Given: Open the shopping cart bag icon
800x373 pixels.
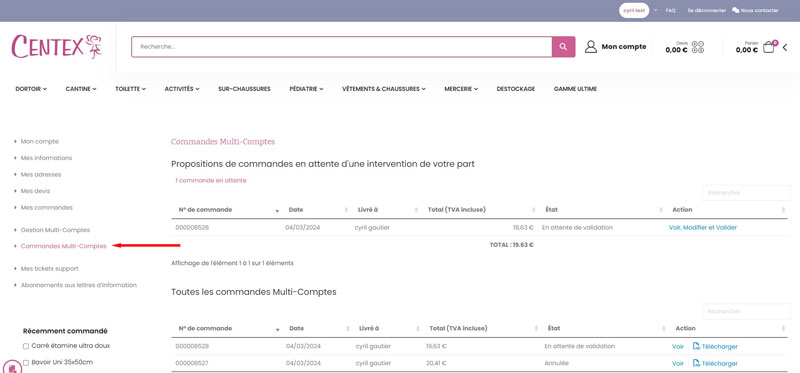Looking at the screenshot, I should click(x=768, y=48).
